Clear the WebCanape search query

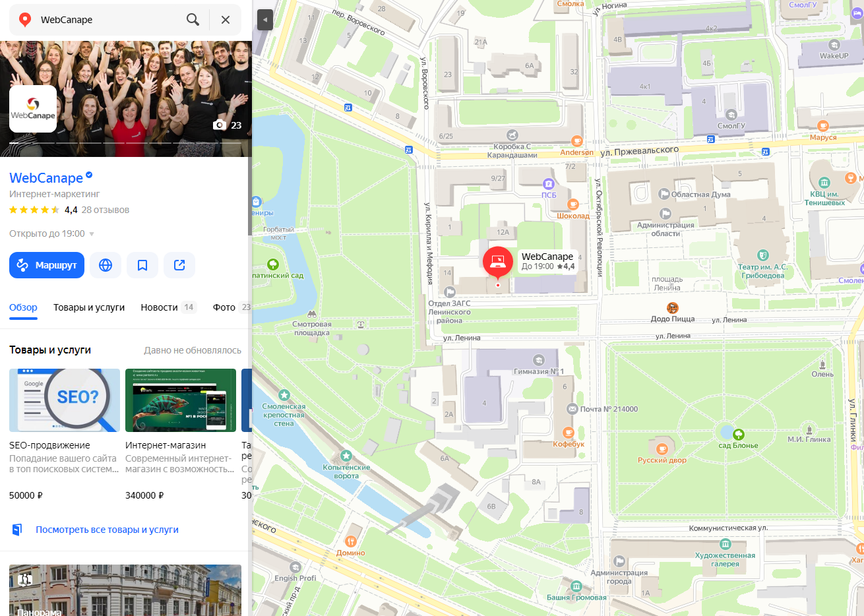[x=226, y=20]
